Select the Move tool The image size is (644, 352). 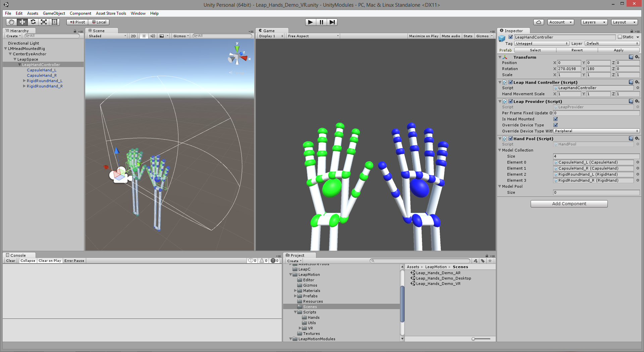coord(22,22)
